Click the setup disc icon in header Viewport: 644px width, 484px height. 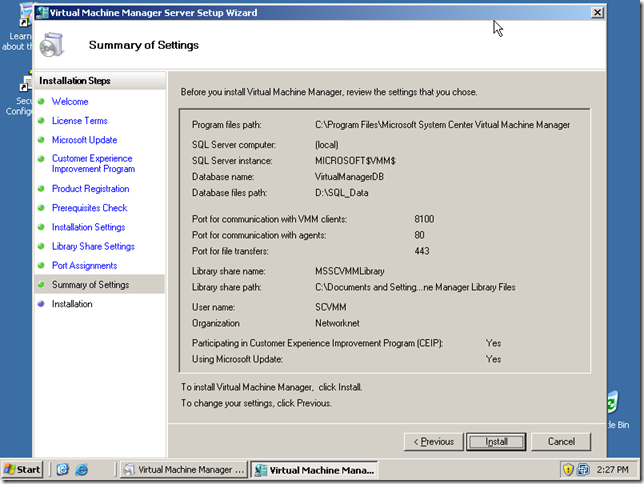[x=52, y=45]
